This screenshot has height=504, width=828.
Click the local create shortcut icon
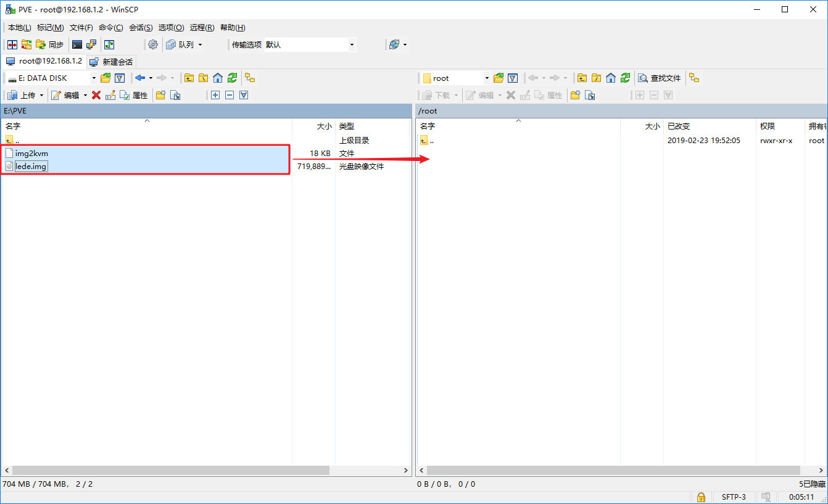175,95
